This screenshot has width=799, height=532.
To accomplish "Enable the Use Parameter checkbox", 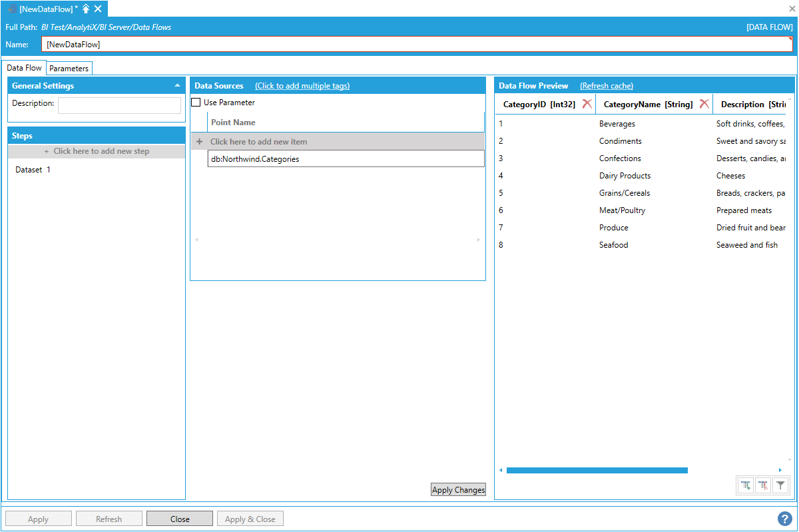I will click(x=196, y=103).
